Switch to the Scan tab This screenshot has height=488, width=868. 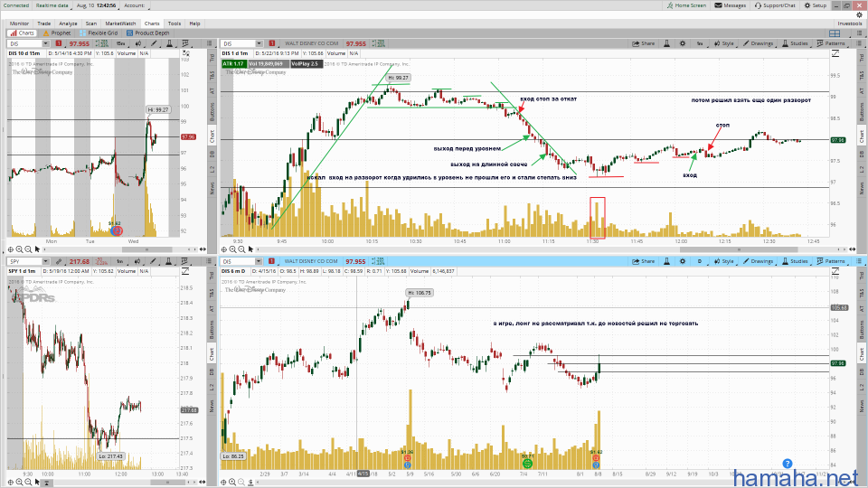point(91,23)
